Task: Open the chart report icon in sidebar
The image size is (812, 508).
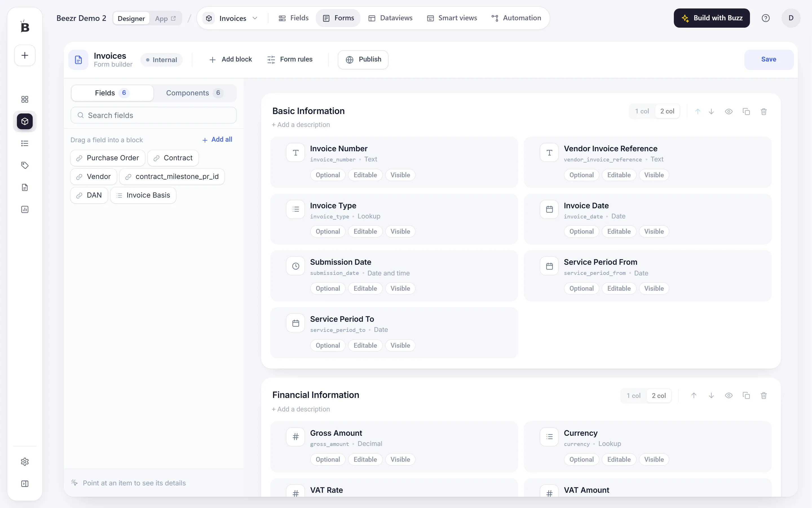Action: pyautogui.click(x=25, y=210)
